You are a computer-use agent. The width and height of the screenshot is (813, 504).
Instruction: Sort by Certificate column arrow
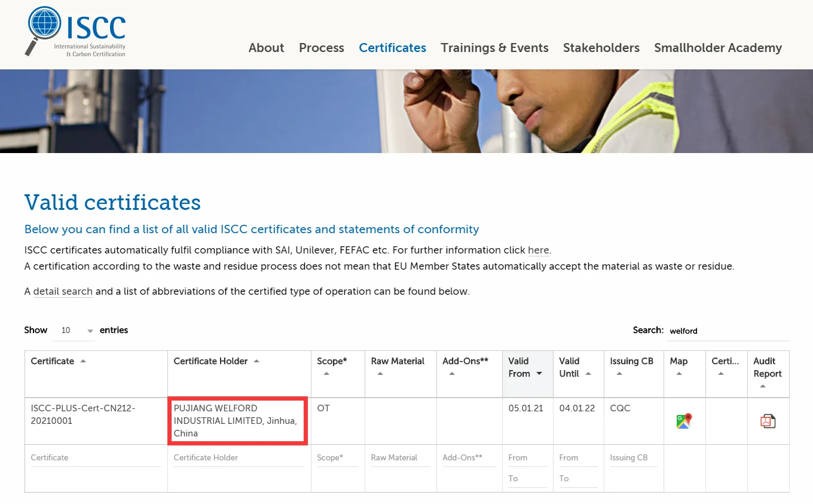tap(83, 361)
